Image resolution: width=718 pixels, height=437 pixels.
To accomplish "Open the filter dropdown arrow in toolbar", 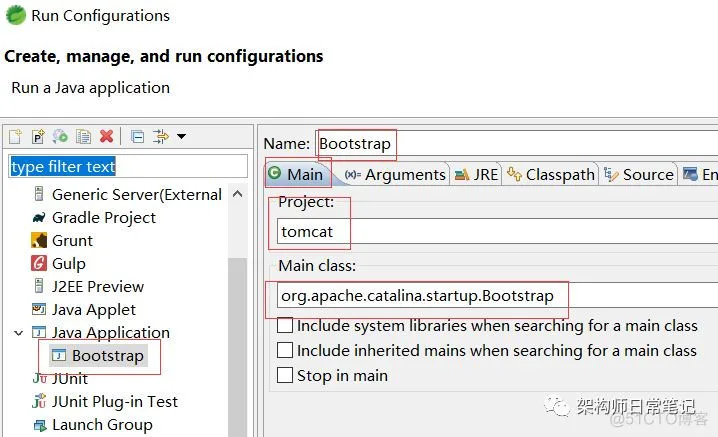I will click(181, 136).
